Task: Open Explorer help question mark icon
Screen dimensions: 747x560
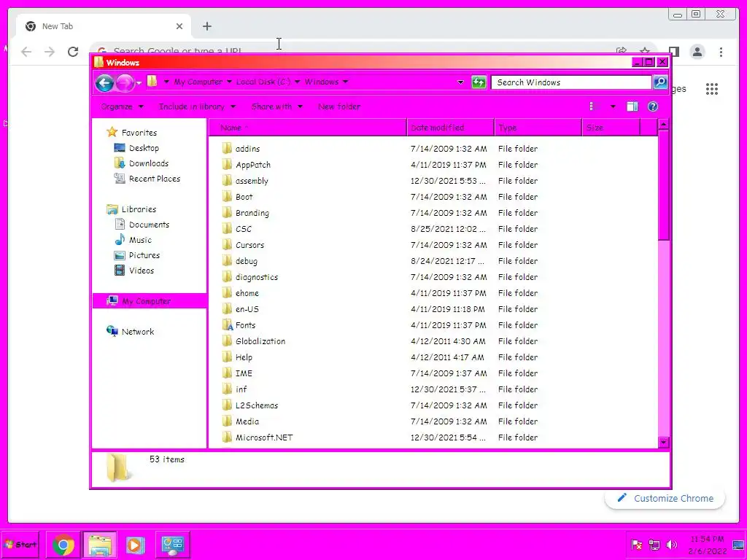Action: coord(653,106)
